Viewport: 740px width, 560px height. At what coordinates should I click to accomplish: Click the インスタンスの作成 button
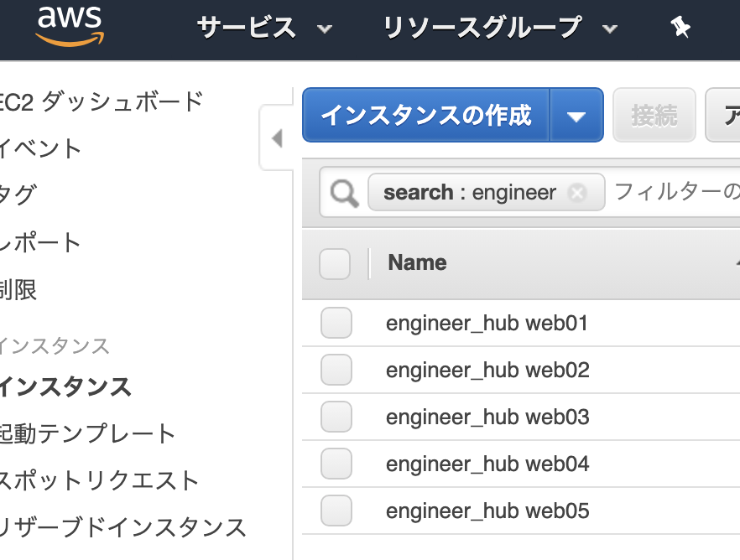426,116
